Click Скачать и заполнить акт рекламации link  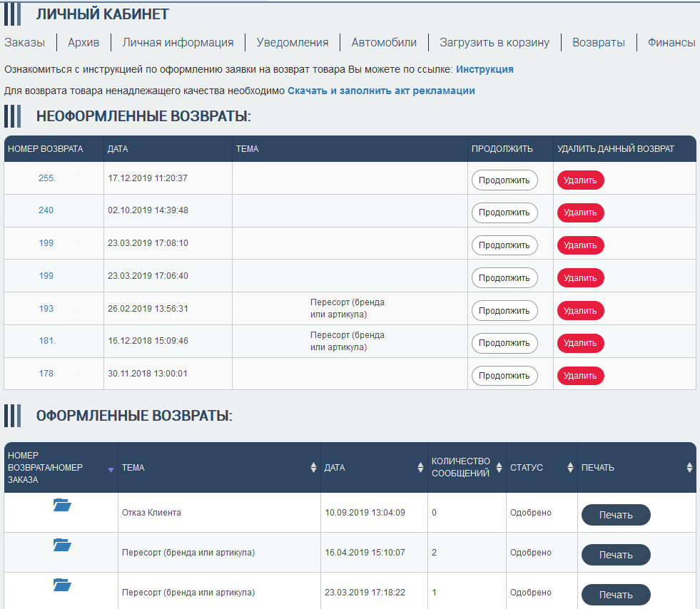[x=381, y=91]
